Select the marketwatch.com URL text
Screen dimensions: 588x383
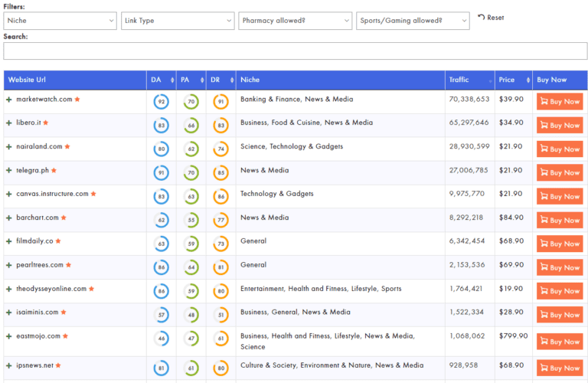pyautogui.click(x=44, y=100)
